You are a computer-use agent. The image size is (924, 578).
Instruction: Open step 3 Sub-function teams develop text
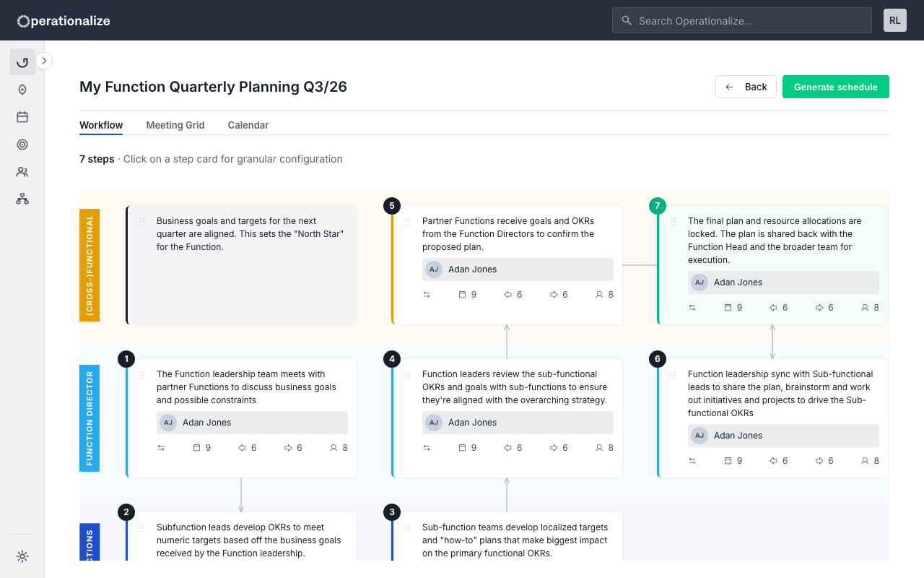[515, 540]
